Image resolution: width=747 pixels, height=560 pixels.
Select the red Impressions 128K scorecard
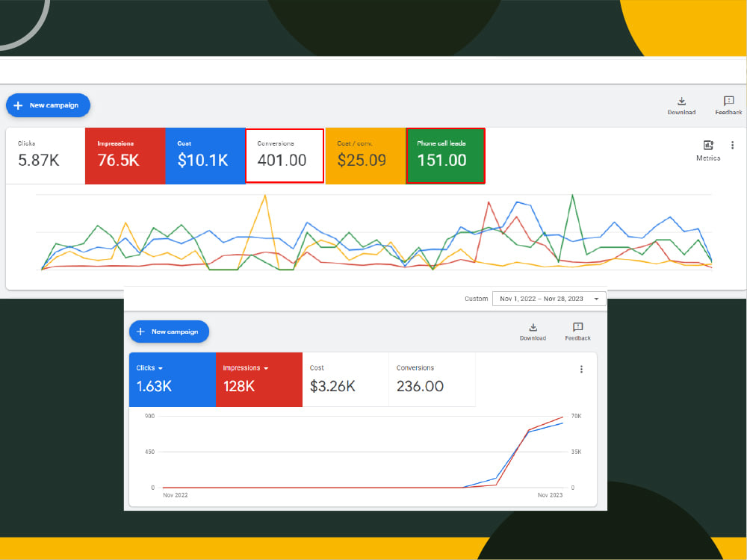pyautogui.click(x=259, y=379)
